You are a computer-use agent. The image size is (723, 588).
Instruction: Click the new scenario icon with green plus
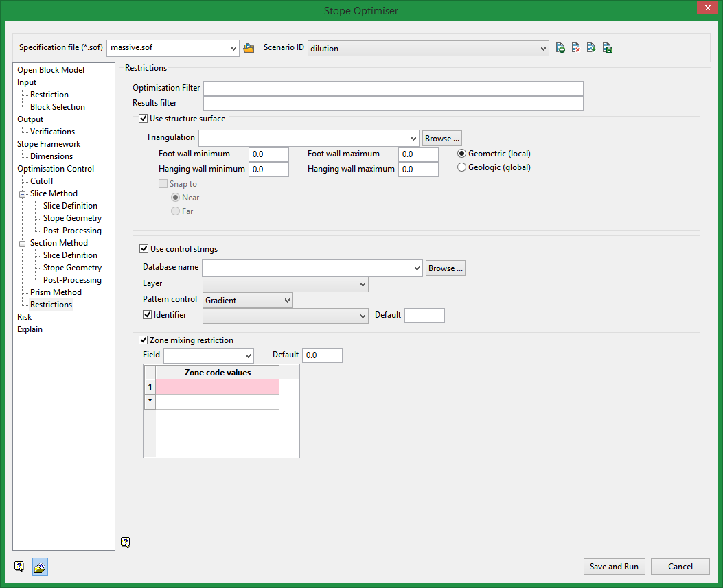tap(560, 48)
